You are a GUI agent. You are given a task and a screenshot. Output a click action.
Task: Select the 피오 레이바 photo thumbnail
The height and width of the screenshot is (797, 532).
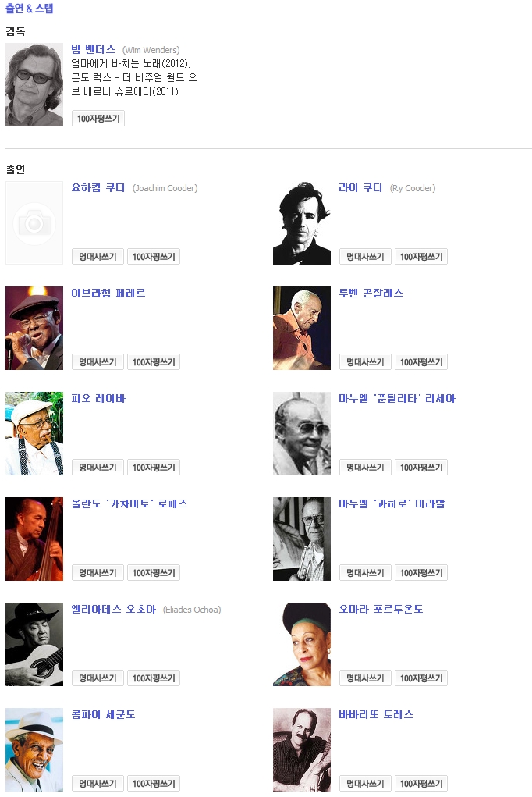click(34, 433)
